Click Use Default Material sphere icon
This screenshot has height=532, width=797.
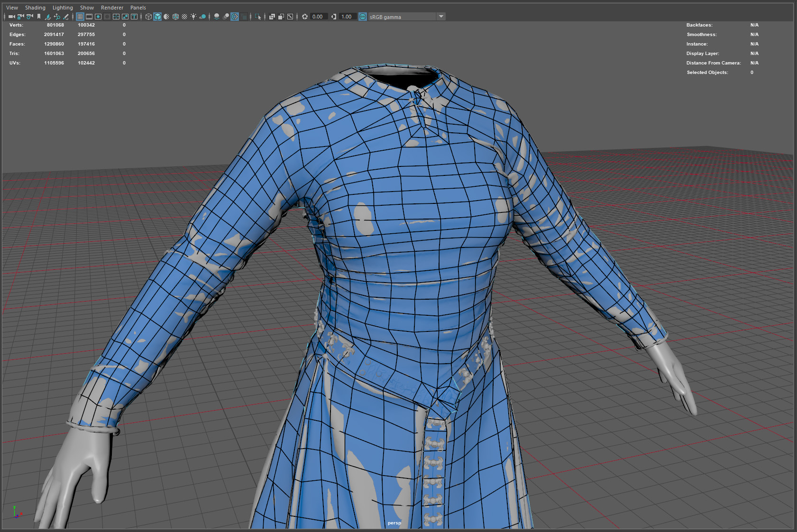[166, 17]
